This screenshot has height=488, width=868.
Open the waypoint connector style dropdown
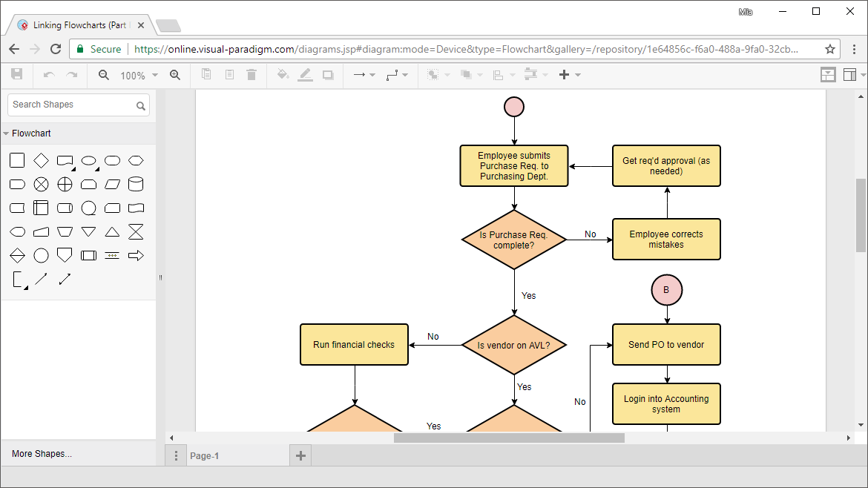397,75
